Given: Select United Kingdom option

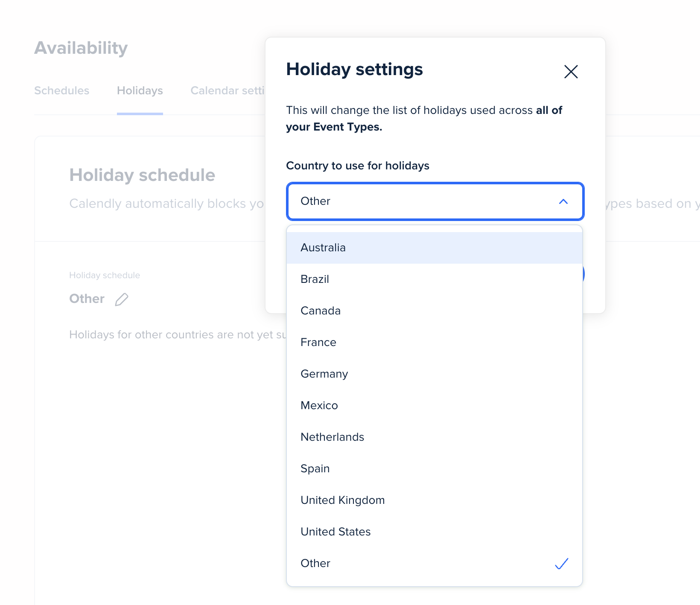Looking at the screenshot, I should click(343, 500).
